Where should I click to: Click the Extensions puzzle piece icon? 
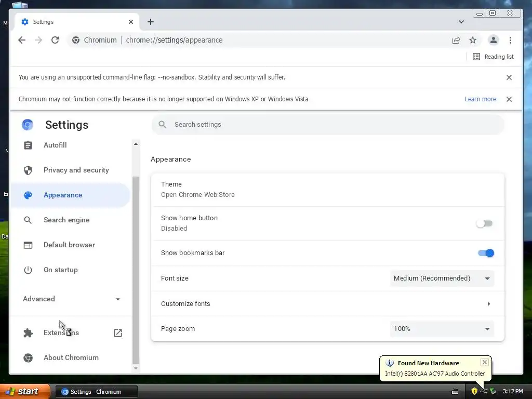(28, 333)
